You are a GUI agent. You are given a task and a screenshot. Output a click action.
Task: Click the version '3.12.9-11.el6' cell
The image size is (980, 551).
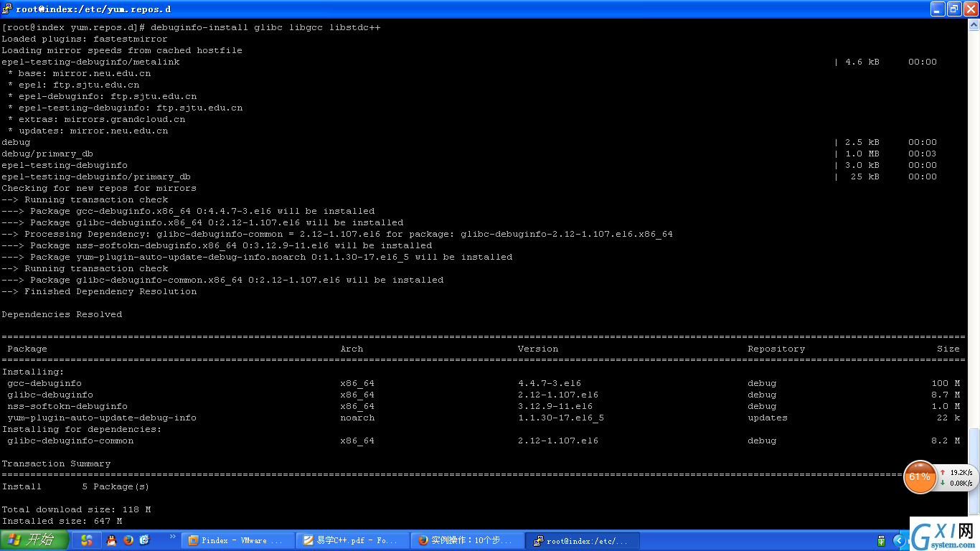tap(555, 406)
